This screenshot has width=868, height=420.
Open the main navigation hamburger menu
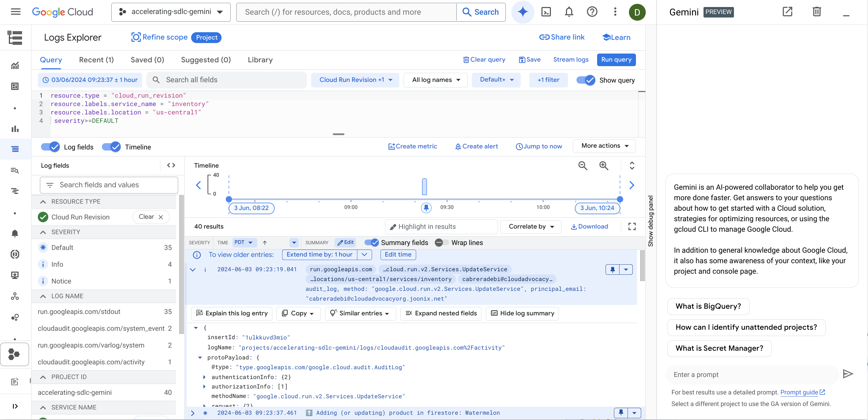(16, 12)
